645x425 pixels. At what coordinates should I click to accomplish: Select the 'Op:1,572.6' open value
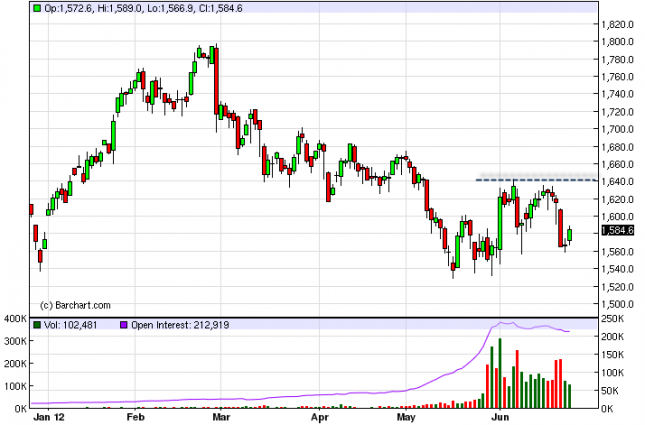coord(68,8)
